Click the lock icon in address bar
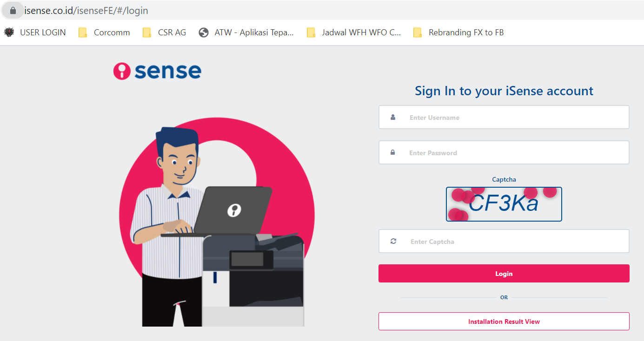The height and width of the screenshot is (341, 644). [13, 10]
